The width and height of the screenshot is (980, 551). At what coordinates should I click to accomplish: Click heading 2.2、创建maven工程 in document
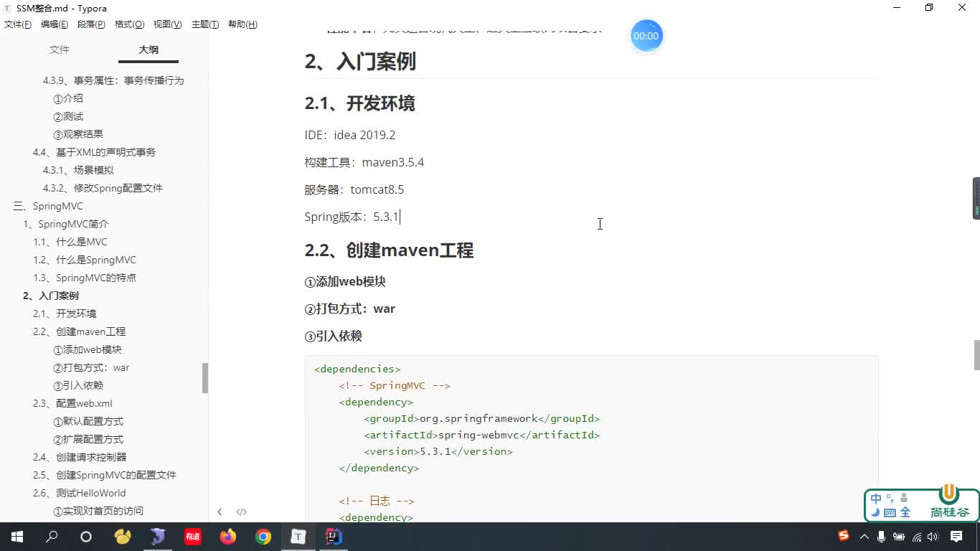[x=389, y=250]
